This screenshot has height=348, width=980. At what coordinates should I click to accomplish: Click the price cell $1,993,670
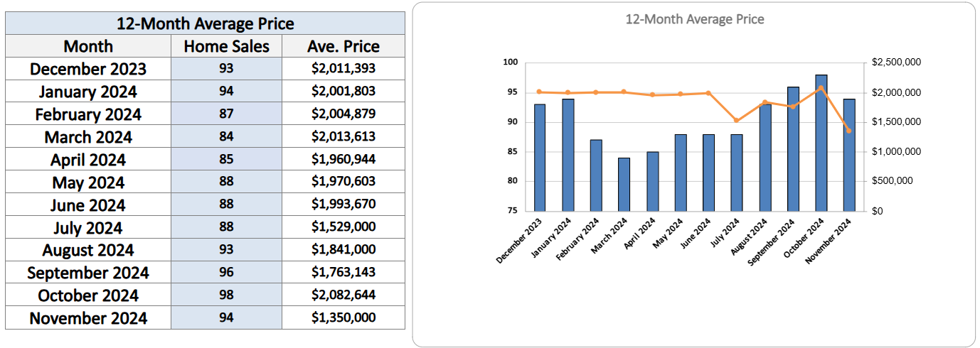pos(343,205)
